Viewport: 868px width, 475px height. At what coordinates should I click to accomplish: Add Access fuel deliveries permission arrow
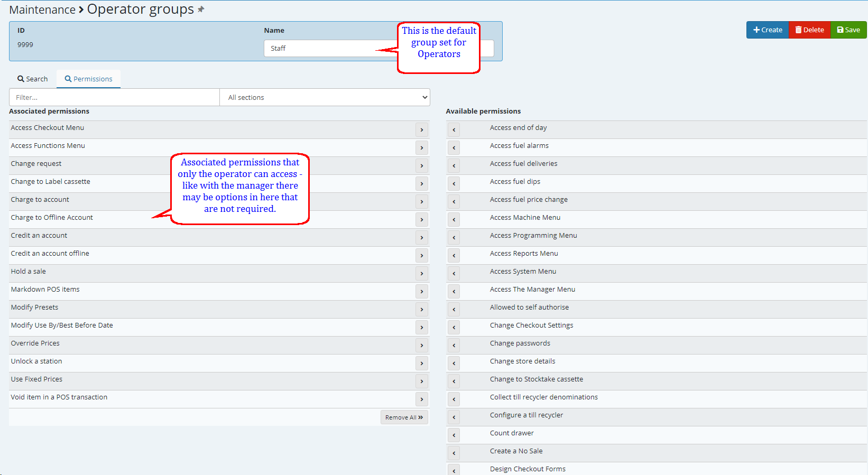coord(454,166)
